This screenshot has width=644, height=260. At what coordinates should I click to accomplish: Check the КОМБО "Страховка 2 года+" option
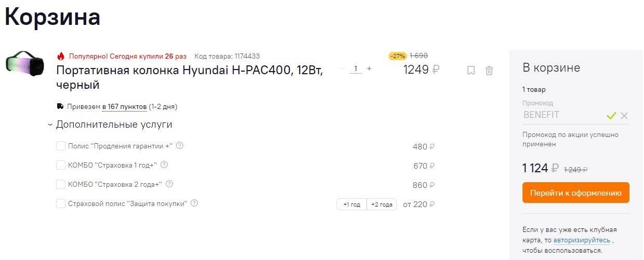click(x=61, y=185)
